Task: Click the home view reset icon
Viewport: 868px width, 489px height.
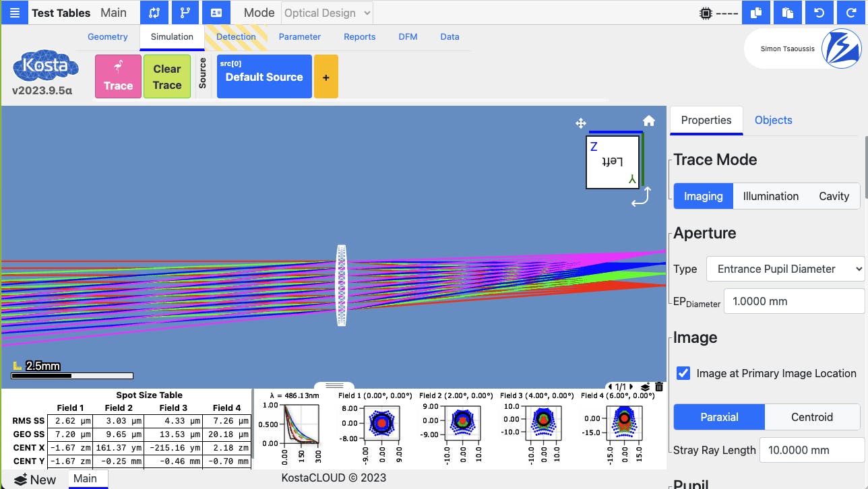Action: pos(649,121)
